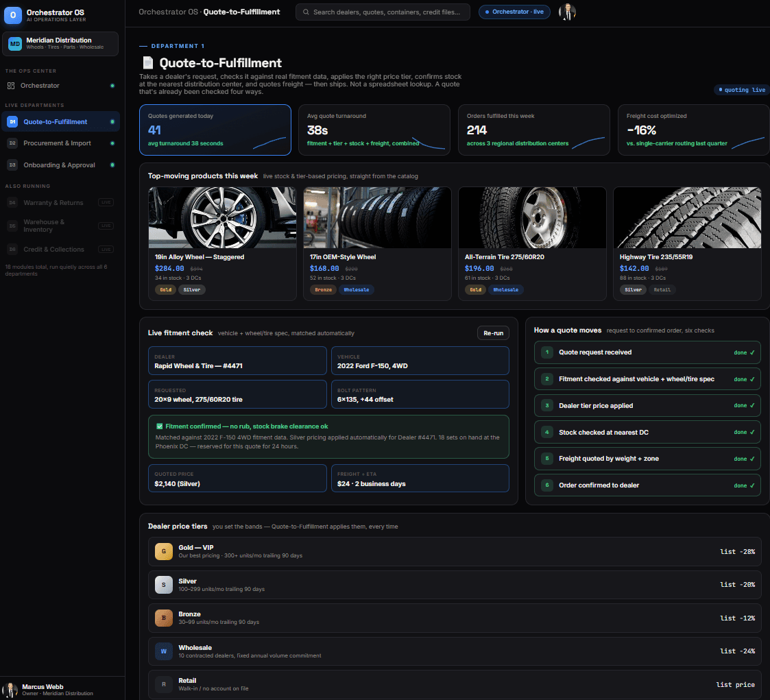Click Marcus Webb's profile photo

pyautogui.click(x=10, y=690)
